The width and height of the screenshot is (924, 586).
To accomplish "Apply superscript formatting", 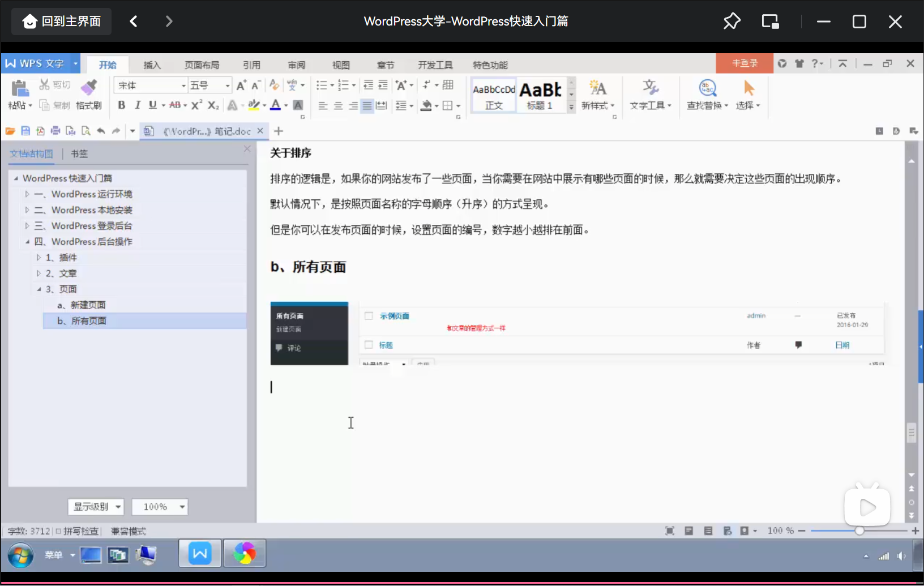I will (x=196, y=105).
